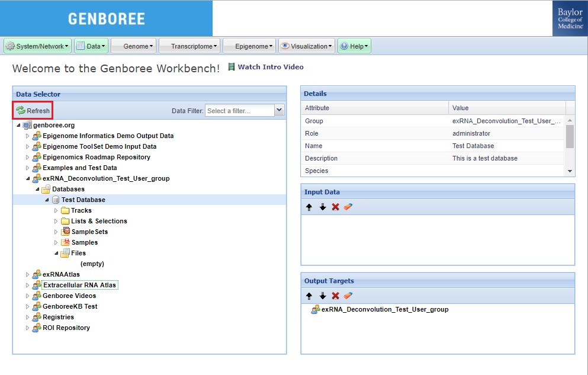The width and height of the screenshot is (588, 375).
Task: Click eraser clear icon in Output Targets
Action: click(x=348, y=296)
